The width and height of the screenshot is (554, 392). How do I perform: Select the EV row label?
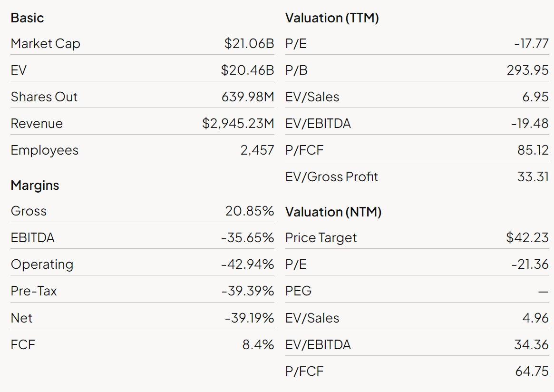pos(19,70)
